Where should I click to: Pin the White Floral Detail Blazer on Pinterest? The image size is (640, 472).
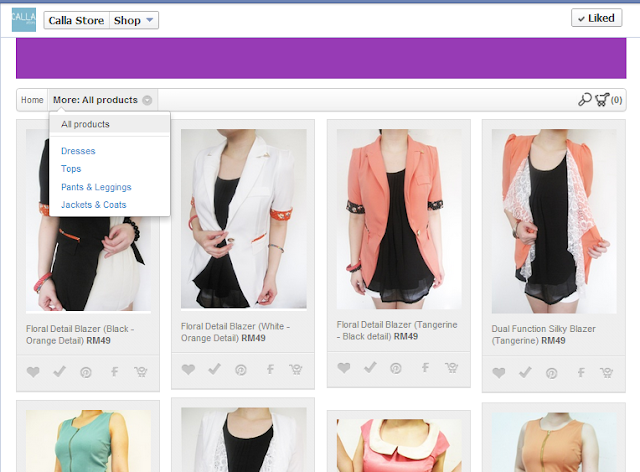click(241, 370)
